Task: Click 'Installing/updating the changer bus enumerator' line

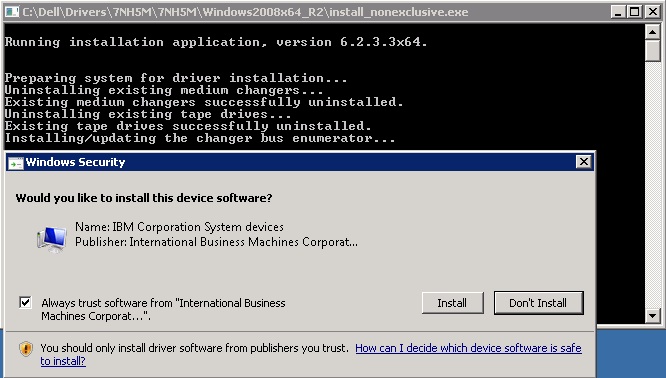Action: coord(200,138)
